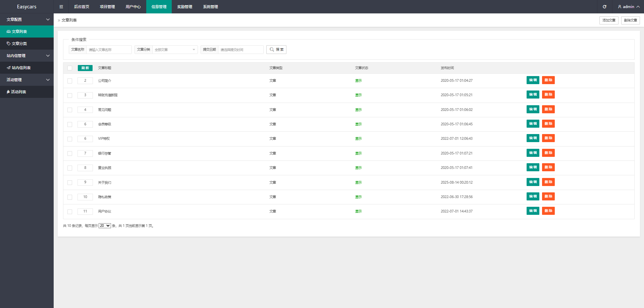Click the magnifier search button
The width and height of the screenshot is (644, 308).
(x=276, y=50)
